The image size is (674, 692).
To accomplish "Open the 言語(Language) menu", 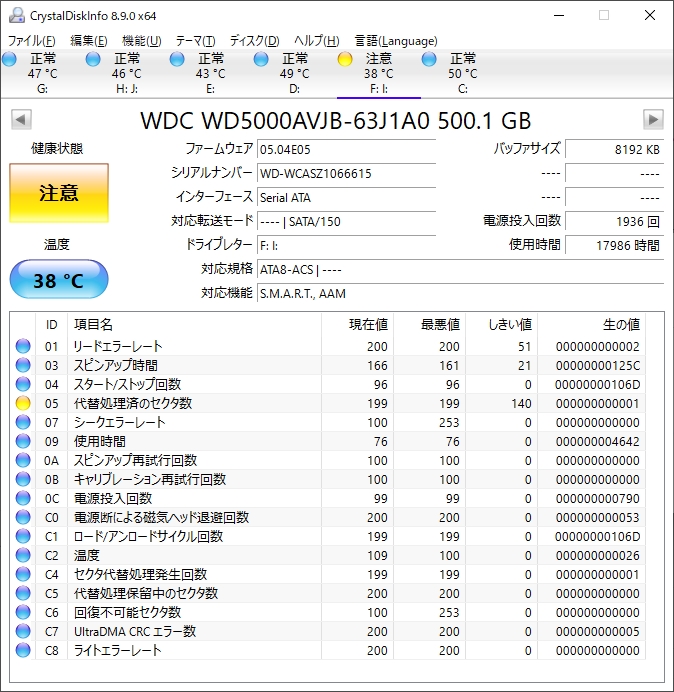I will point(396,41).
